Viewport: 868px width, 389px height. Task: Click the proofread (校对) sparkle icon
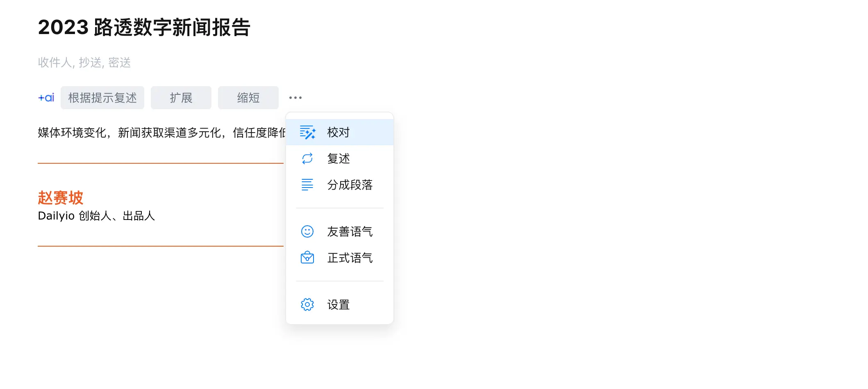tap(307, 132)
